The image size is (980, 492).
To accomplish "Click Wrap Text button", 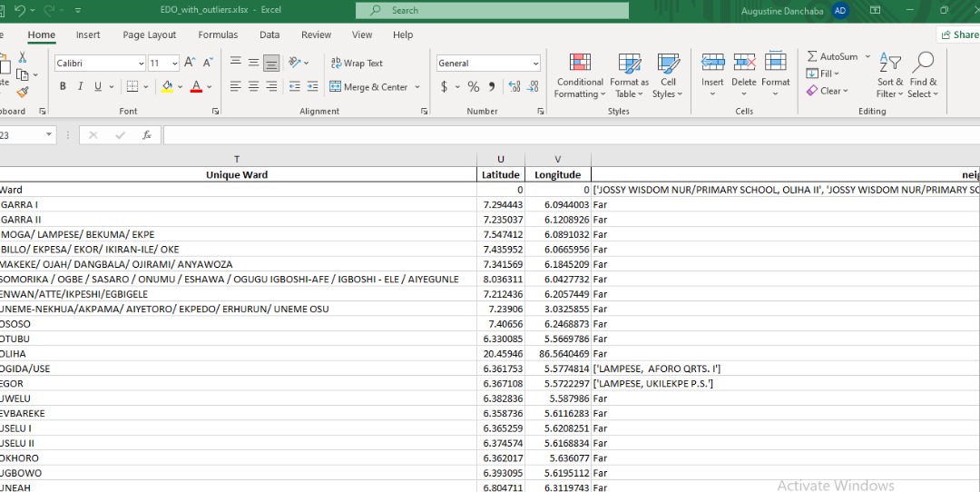I will tap(357, 64).
